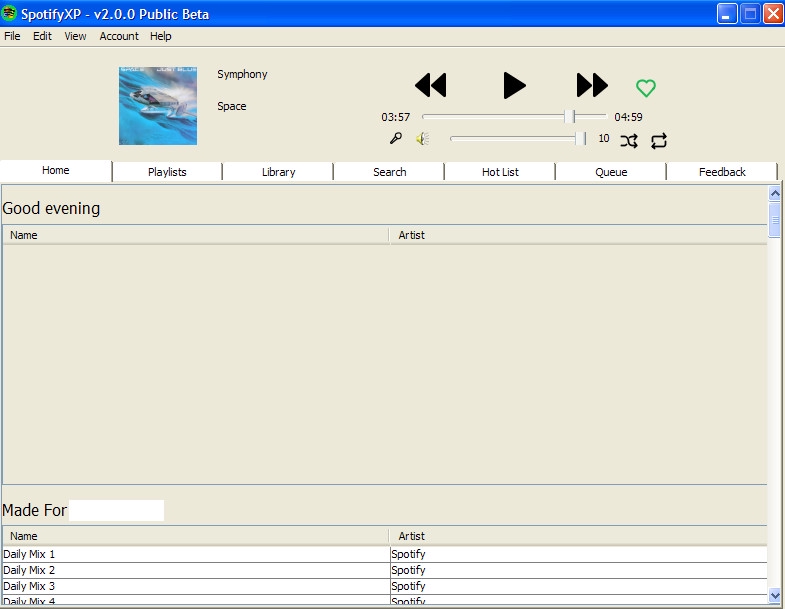Click the volume value 10
The width and height of the screenshot is (785, 609).
[604, 138]
